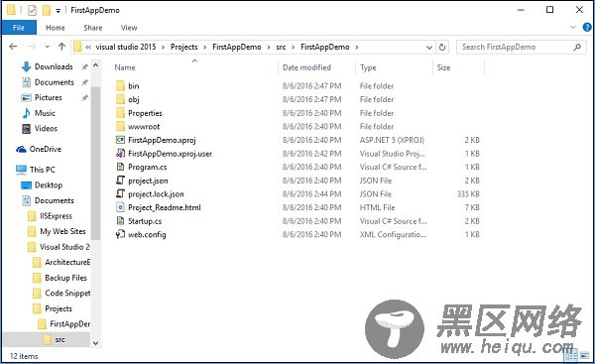Screen dimensions: 595x364
Task: Open the Home ribbon tab
Action: tap(55, 28)
